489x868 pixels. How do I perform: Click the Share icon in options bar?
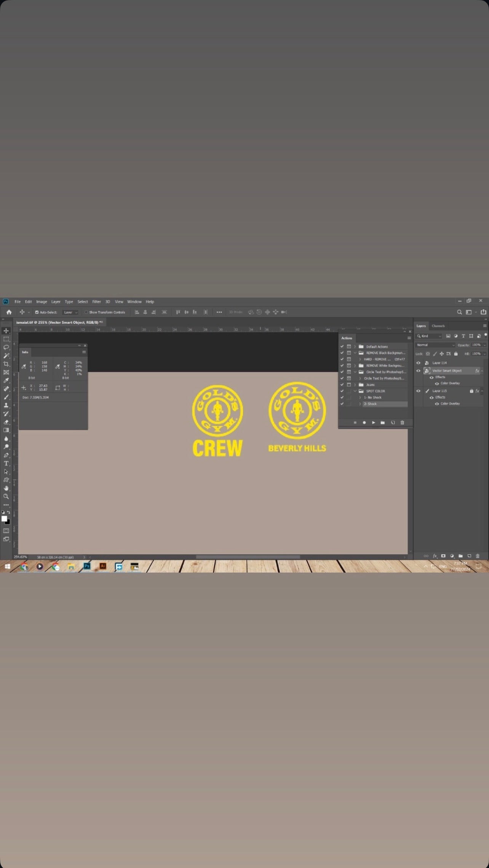click(483, 312)
